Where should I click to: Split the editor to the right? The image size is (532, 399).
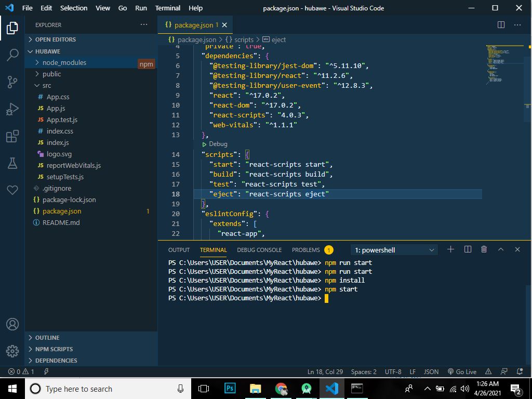point(501,25)
